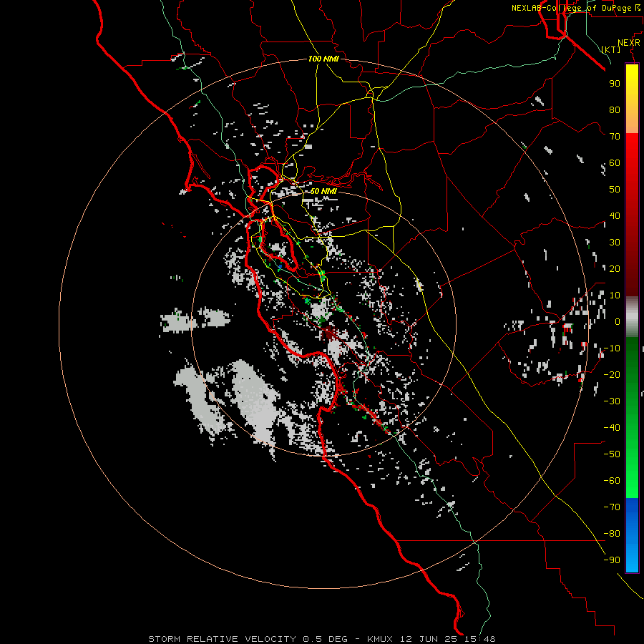Click the scale value "-50"

click(612, 454)
